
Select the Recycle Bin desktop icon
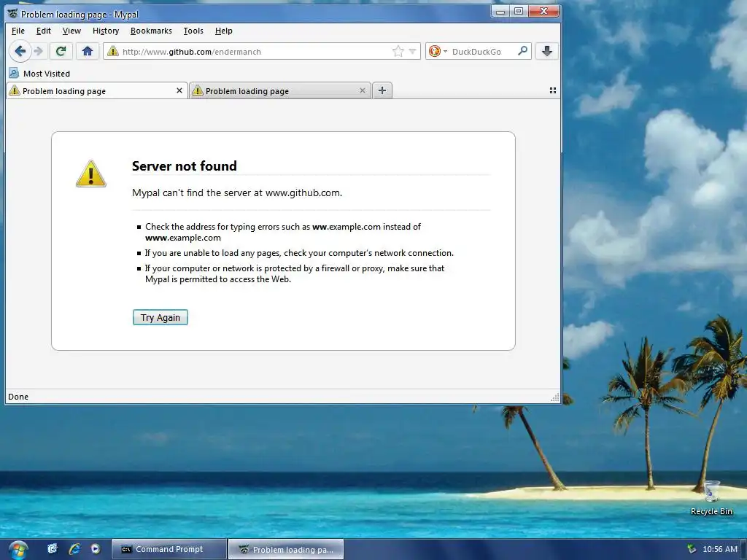click(x=711, y=498)
